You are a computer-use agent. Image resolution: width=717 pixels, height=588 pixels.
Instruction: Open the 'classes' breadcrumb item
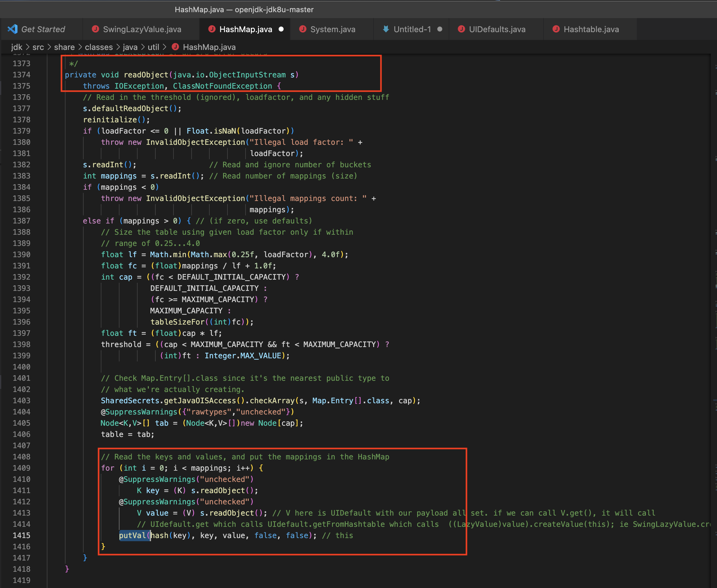point(99,47)
